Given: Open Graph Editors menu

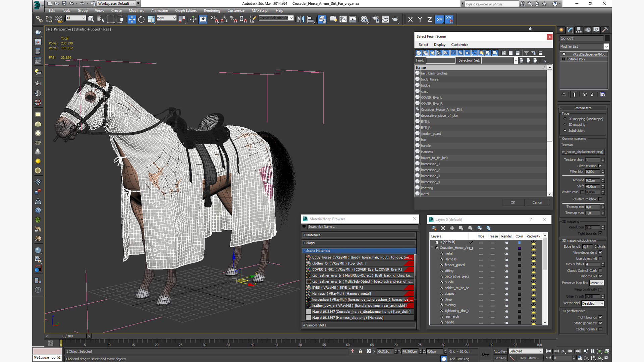Looking at the screenshot, I should point(186,10).
